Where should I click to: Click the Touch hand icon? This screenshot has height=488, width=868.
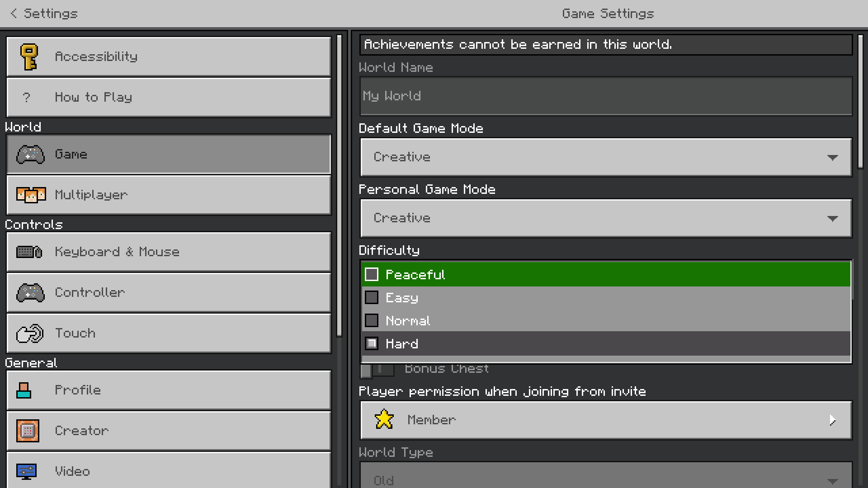(x=30, y=333)
